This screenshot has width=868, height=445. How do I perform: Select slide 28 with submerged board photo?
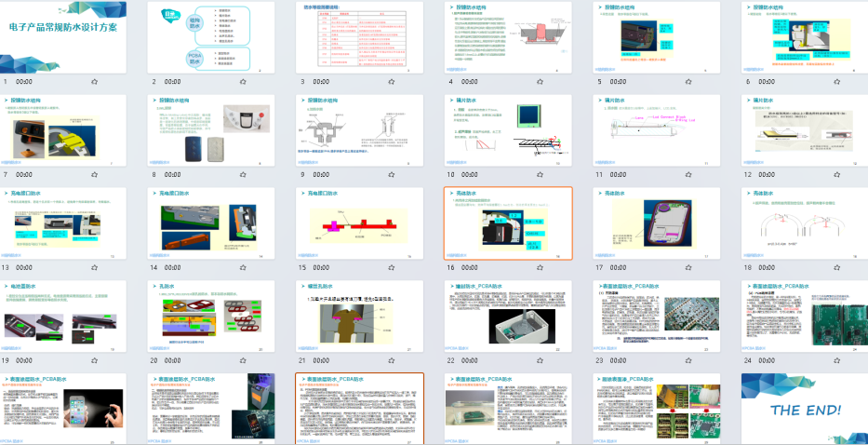(508, 409)
